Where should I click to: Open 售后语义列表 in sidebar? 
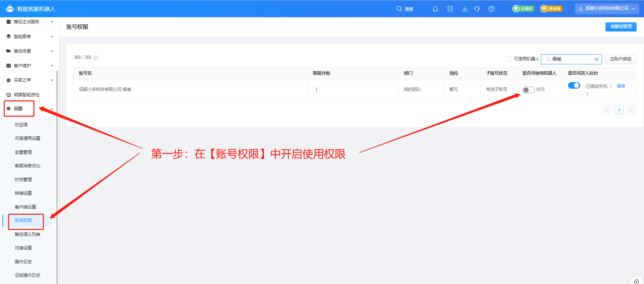pyautogui.click(x=27, y=234)
